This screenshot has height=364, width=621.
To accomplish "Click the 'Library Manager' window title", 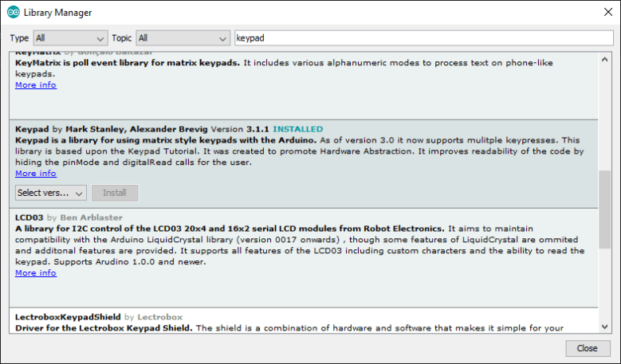I will point(58,13).
